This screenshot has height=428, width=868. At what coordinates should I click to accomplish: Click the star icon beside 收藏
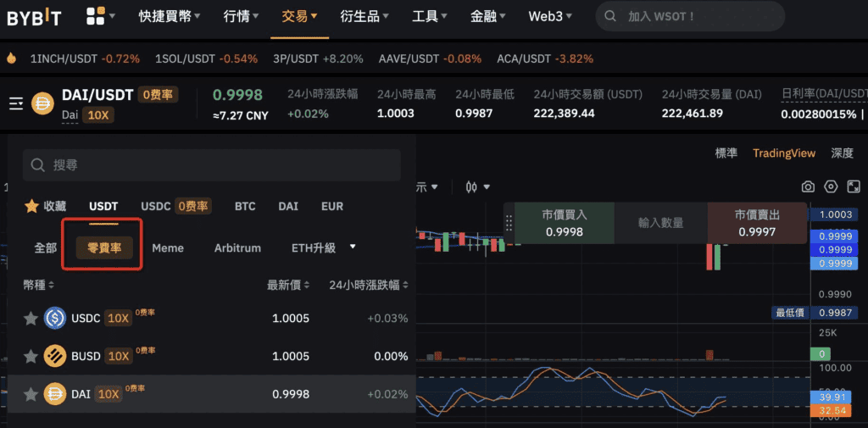pyautogui.click(x=31, y=207)
